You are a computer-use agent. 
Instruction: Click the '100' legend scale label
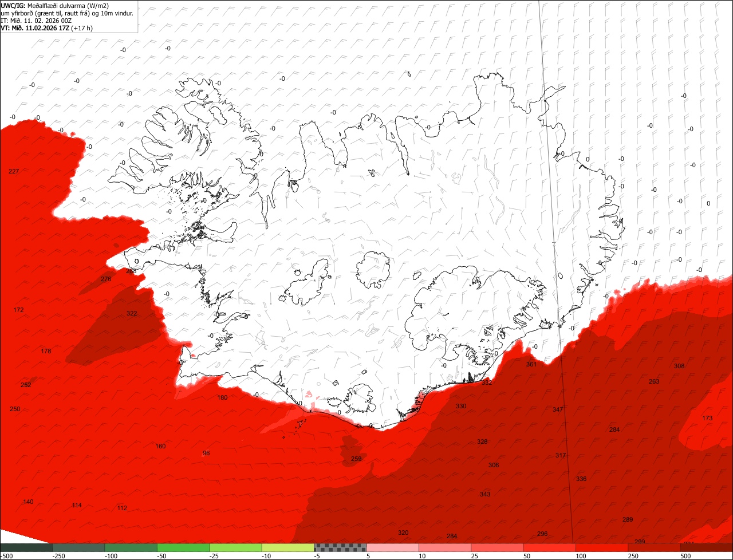581,556
